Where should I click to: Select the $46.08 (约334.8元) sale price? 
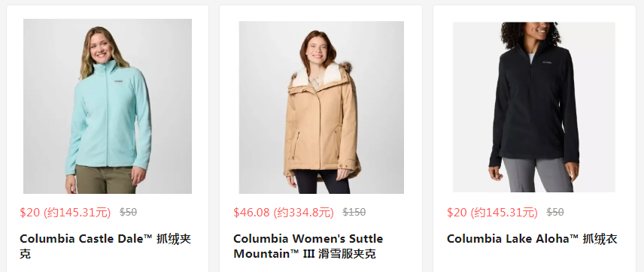coord(284,213)
